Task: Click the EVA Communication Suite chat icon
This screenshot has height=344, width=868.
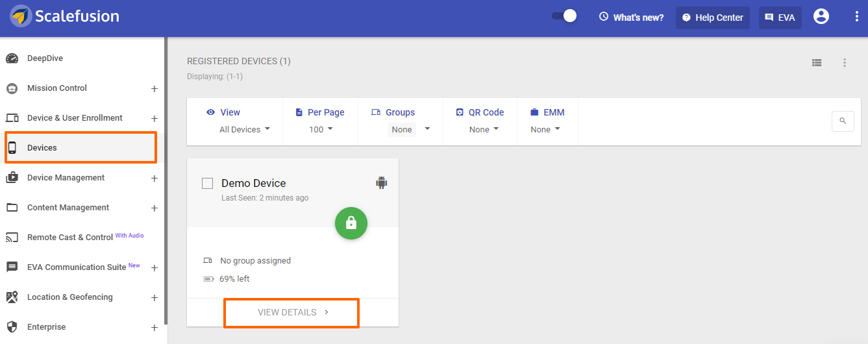Action: (x=12, y=267)
